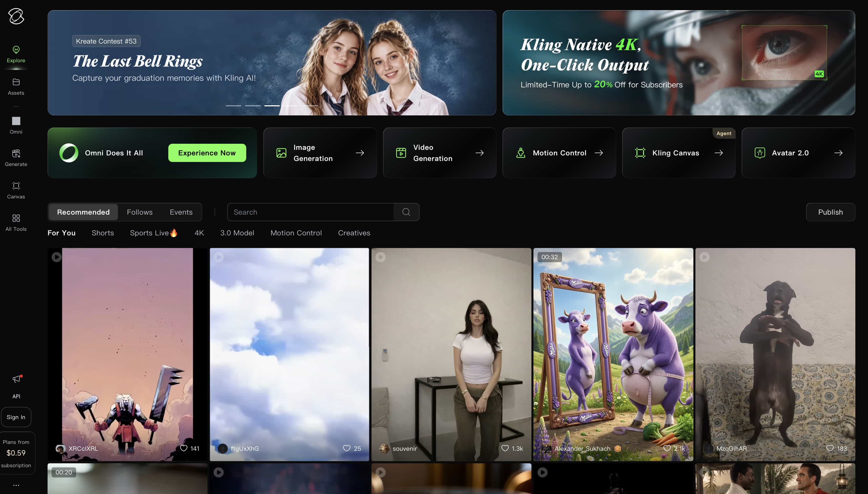Select the Motion Control category filter

pos(296,233)
